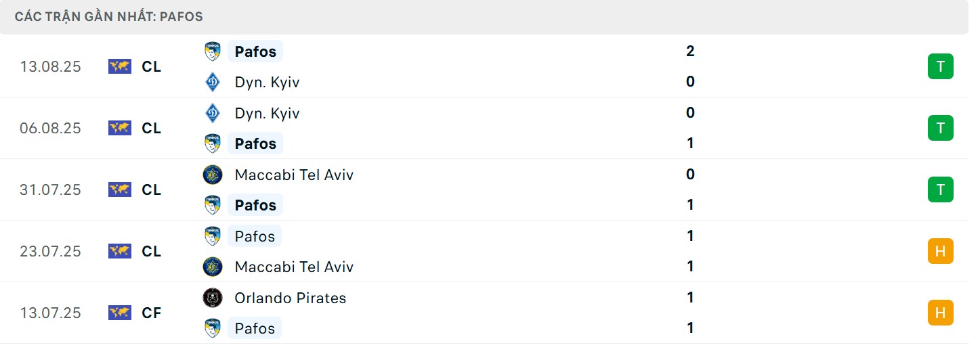The width and height of the screenshot is (980, 360).
Task: Open Orlando Pirates team link
Action: (290, 298)
